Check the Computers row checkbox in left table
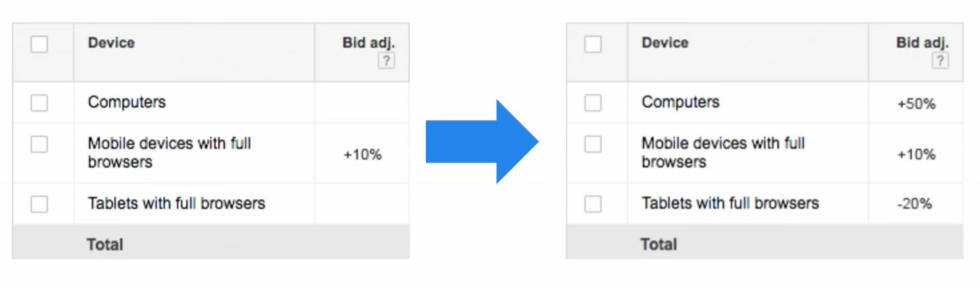The image size is (980, 286). click(x=39, y=103)
